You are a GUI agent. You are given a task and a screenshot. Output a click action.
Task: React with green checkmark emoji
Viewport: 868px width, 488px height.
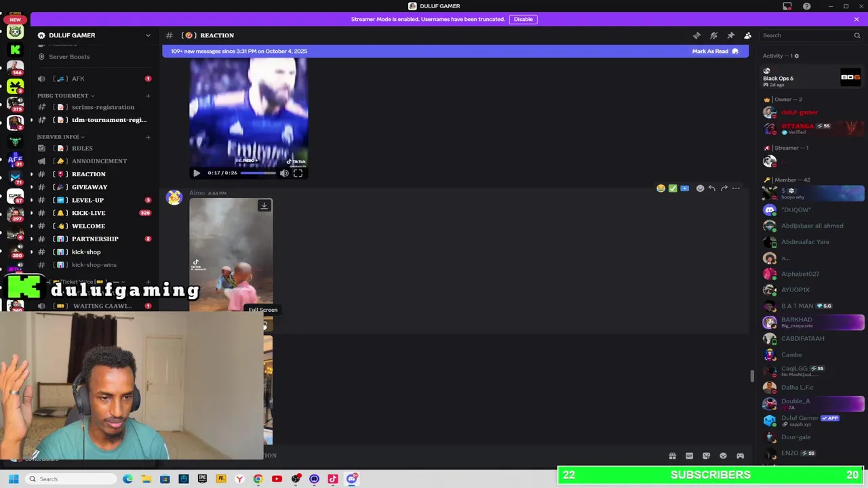click(x=673, y=188)
